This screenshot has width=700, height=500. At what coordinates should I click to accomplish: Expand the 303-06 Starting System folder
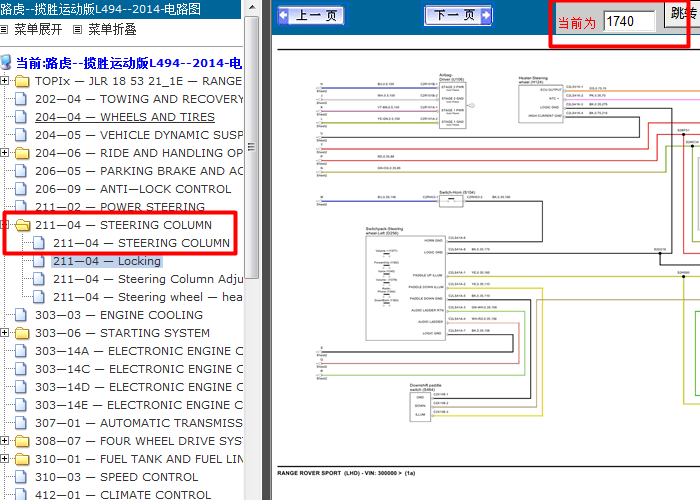pos(4,333)
